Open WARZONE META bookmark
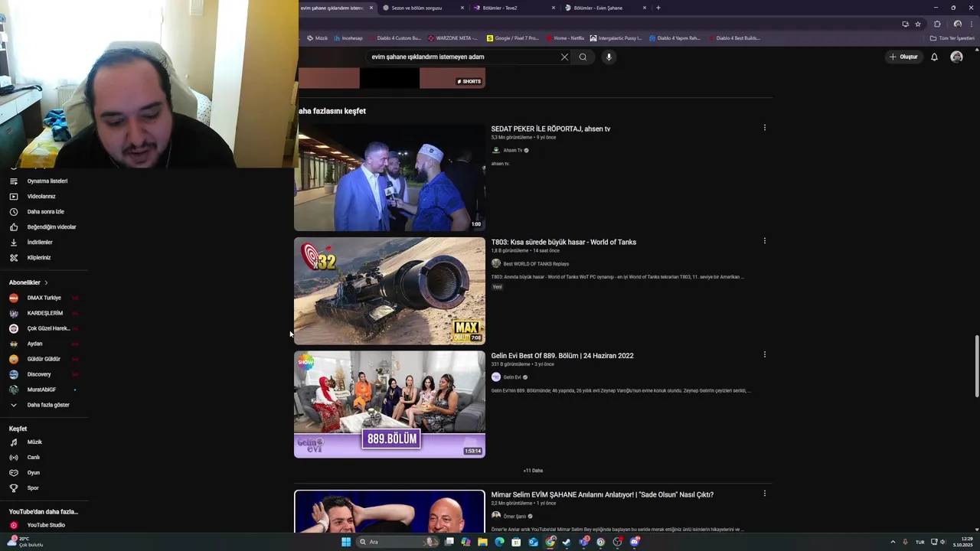 tap(452, 37)
